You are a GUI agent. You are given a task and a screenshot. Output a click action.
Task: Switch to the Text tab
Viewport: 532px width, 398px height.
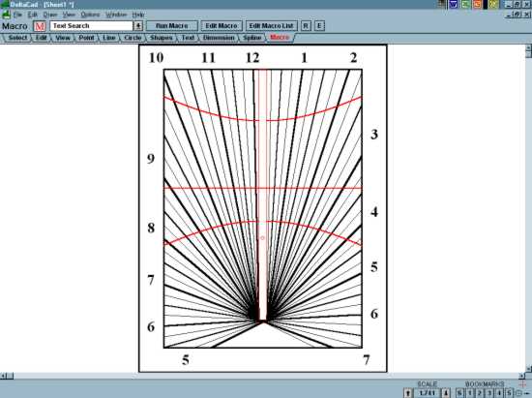pos(188,38)
